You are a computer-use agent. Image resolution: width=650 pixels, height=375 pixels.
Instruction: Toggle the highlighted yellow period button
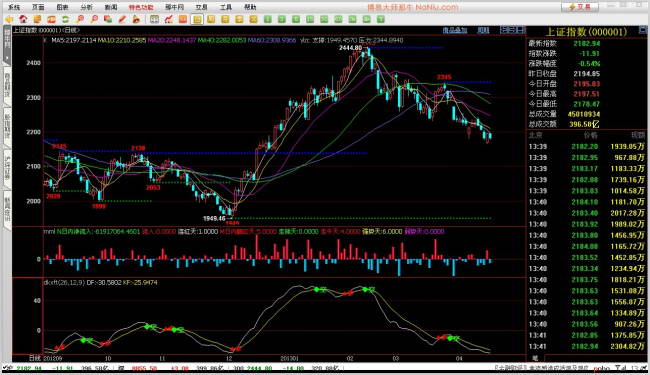(197, 19)
